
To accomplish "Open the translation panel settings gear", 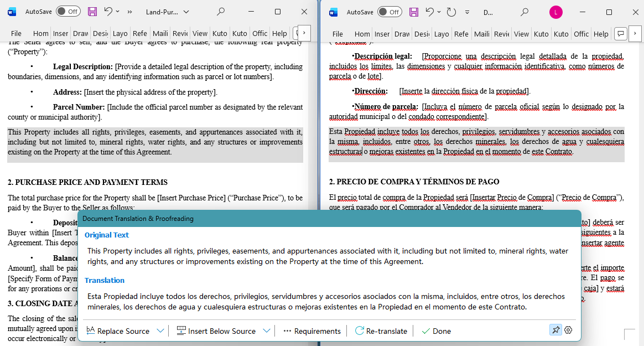I will point(568,329).
